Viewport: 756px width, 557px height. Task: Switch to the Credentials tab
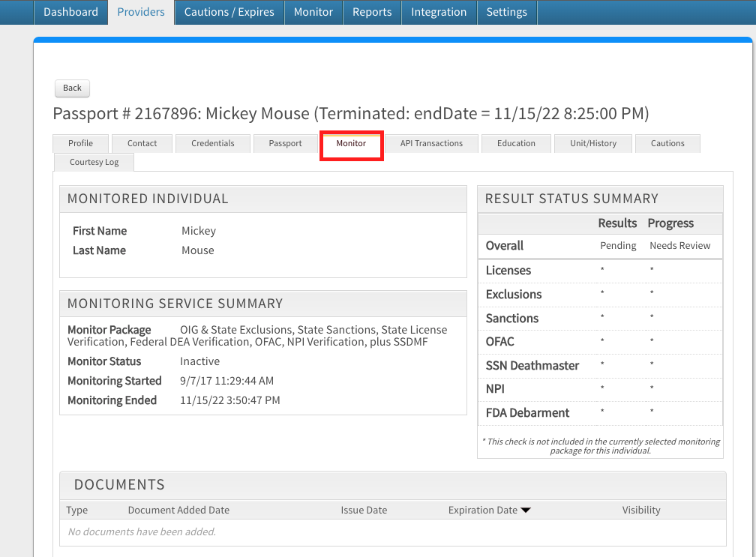point(213,144)
